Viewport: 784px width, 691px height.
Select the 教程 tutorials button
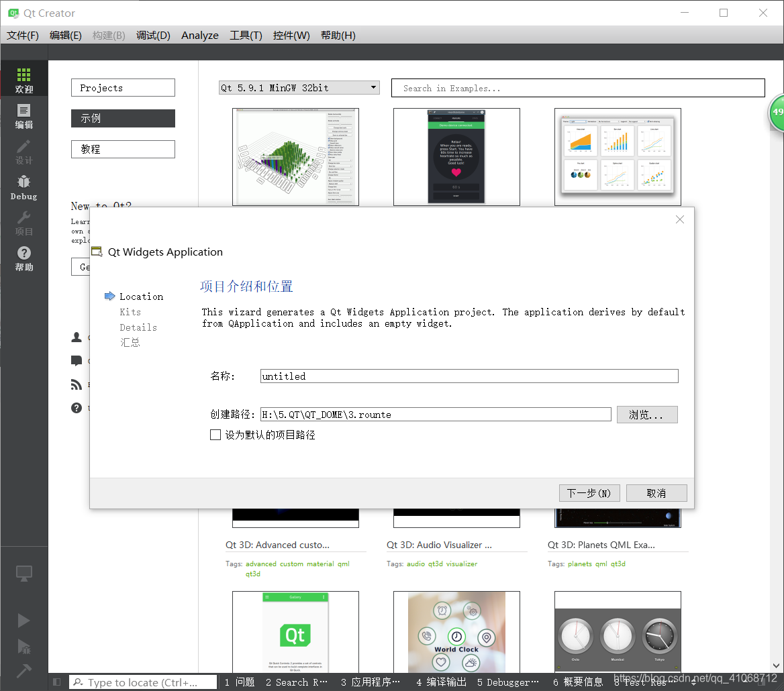coord(123,149)
